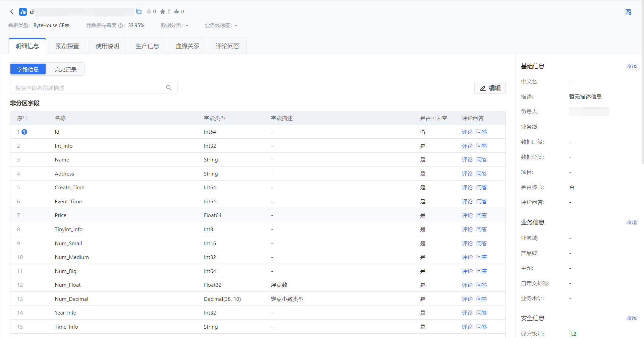The height and width of the screenshot is (338, 644).
Task: Click the 名称 column header
Action: click(60, 118)
